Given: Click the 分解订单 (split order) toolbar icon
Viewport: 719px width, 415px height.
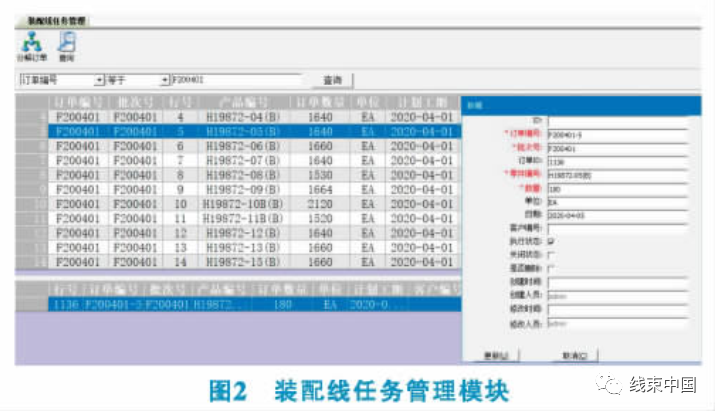Looking at the screenshot, I should [32, 46].
